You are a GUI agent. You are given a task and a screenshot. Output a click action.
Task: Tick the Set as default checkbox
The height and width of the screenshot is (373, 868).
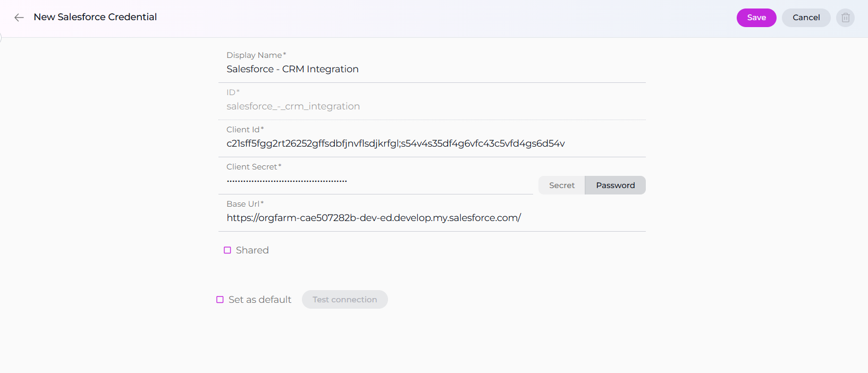pyautogui.click(x=220, y=300)
